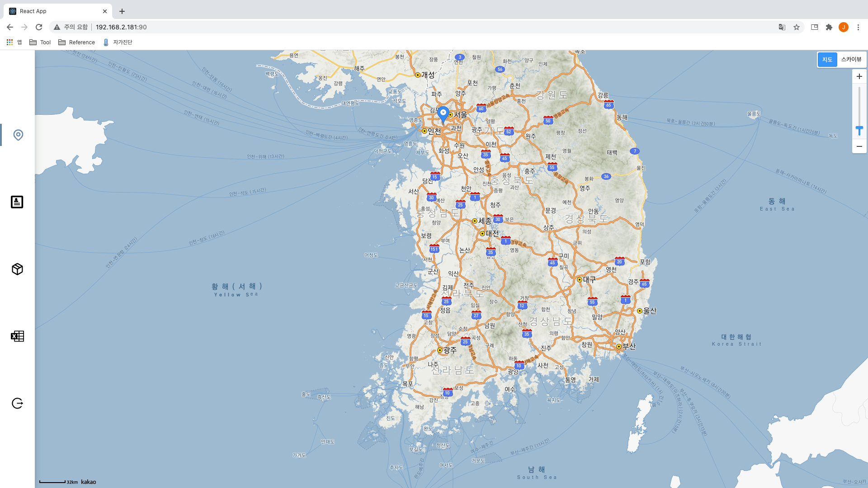The height and width of the screenshot is (488, 868).
Task: Open the contact card sidebar icon
Action: coord(17,202)
